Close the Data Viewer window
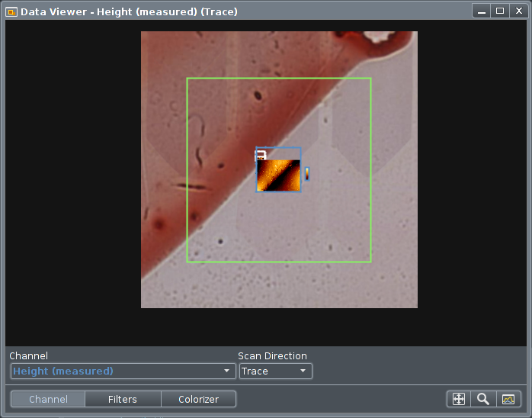 518,11
